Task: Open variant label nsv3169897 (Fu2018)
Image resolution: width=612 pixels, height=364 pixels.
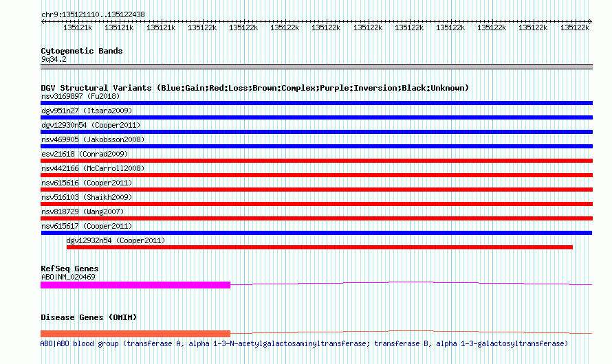Action: [80, 96]
